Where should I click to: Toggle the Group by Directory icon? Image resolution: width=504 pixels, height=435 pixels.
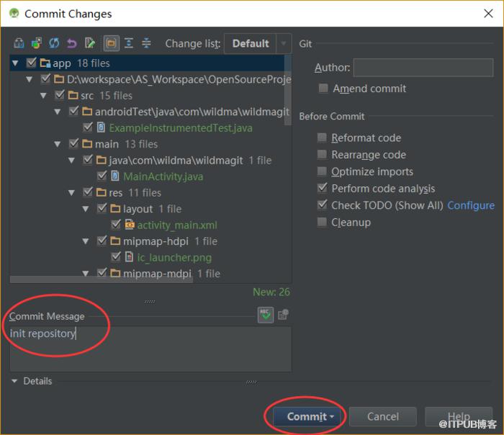pyautogui.click(x=111, y=43)
